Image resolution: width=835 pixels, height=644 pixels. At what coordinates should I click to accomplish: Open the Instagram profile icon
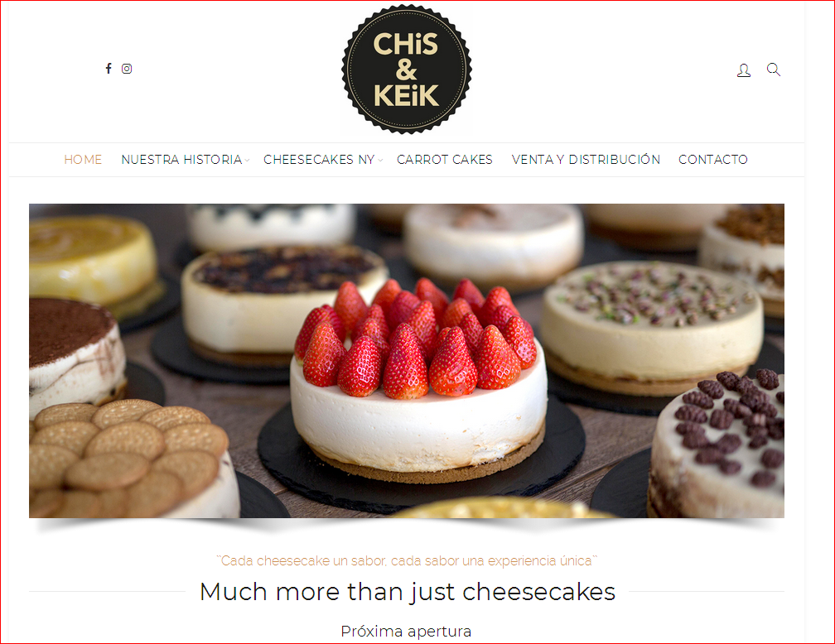(127, 69)
